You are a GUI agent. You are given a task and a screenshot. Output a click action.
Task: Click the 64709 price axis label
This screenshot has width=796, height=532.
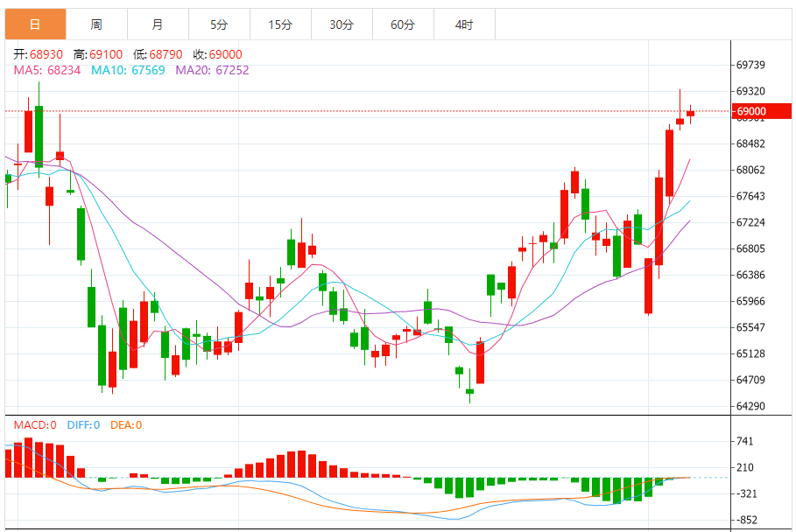pyautogui.click(x=750, y=380)
